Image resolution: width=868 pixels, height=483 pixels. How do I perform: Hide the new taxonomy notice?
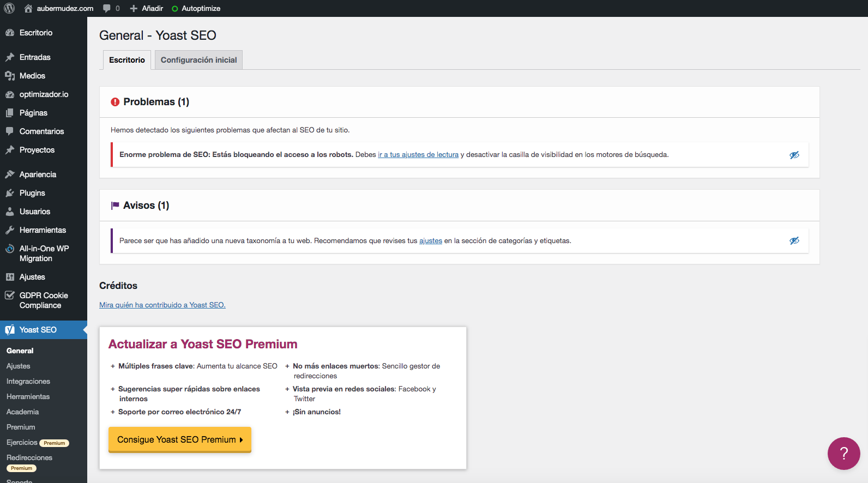pyautogui.click(x=794, y=240)
